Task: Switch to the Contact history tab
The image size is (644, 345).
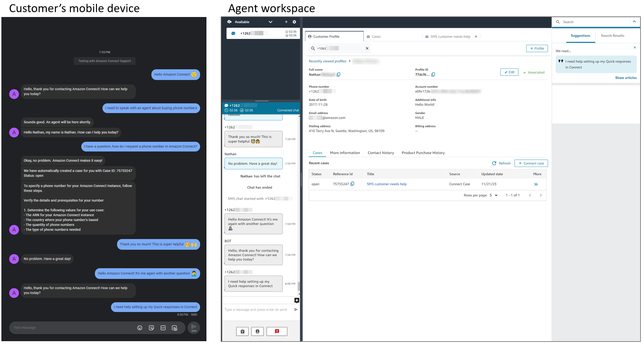Action: tap(381, 153)
